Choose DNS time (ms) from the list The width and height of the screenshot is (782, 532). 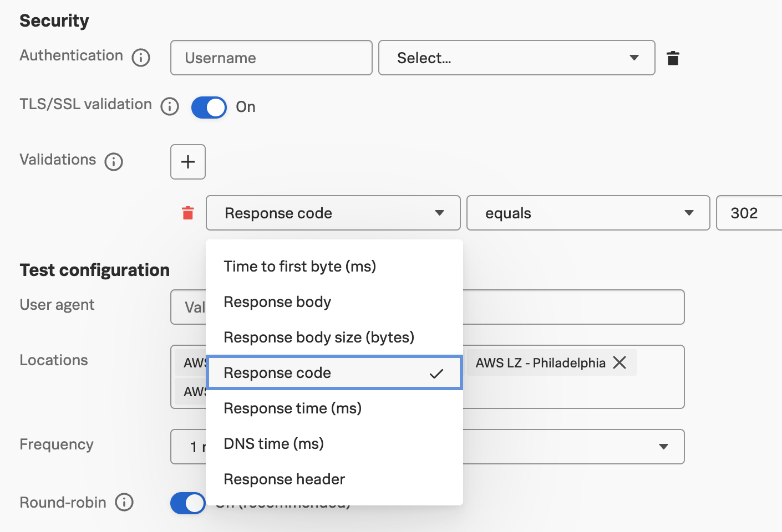point(273,443)
